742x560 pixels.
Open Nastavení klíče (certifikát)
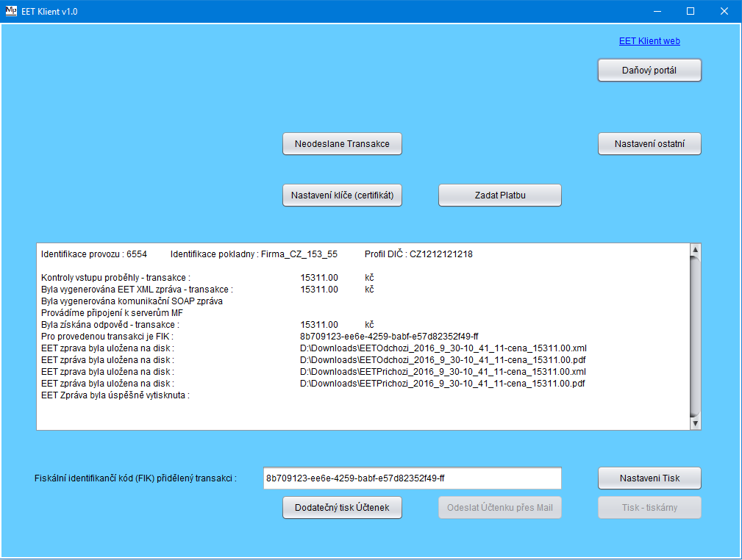342,195
